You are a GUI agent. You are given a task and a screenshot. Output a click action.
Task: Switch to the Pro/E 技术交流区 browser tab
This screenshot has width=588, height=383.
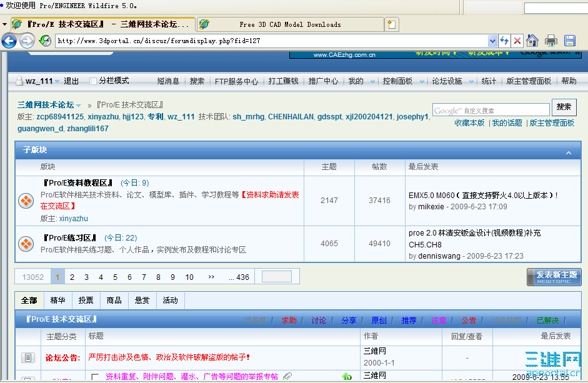[x=103, y=24]
